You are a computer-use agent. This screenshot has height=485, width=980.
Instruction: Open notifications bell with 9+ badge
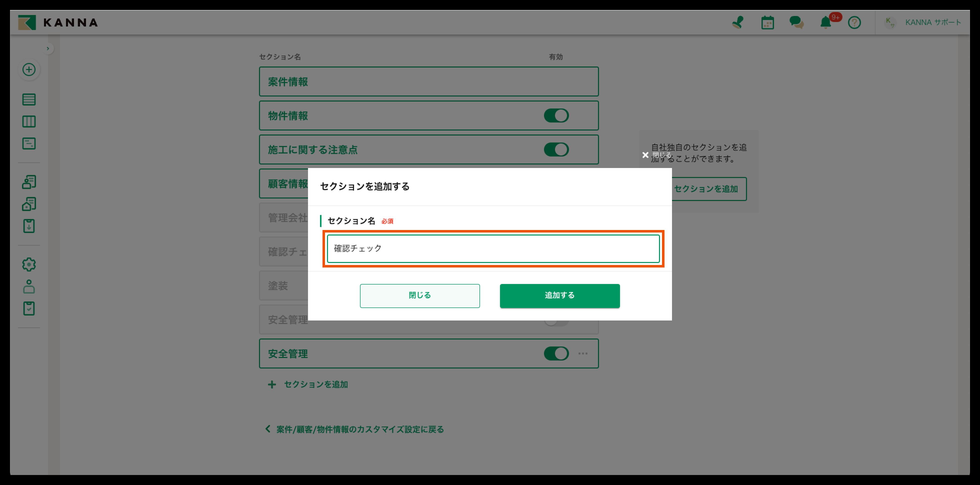coord(825,22)
